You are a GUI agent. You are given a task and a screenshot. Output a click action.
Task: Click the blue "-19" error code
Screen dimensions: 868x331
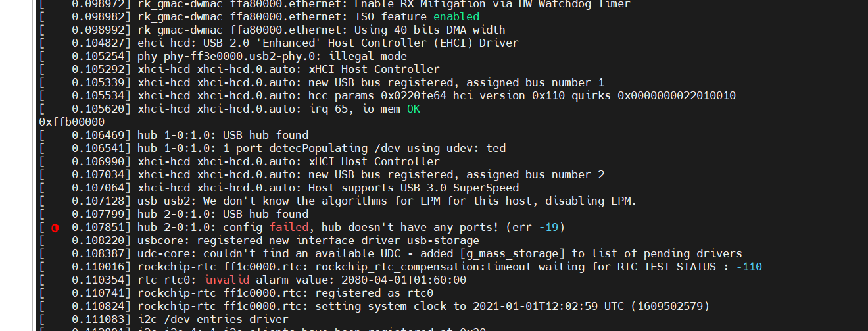(548, 227)
